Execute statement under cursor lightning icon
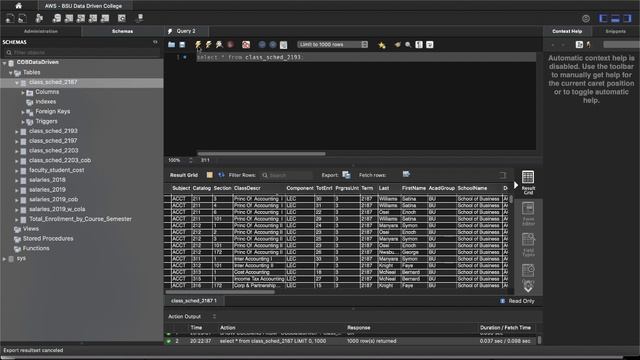Viewport: 640px width, 360px height. 209,44
